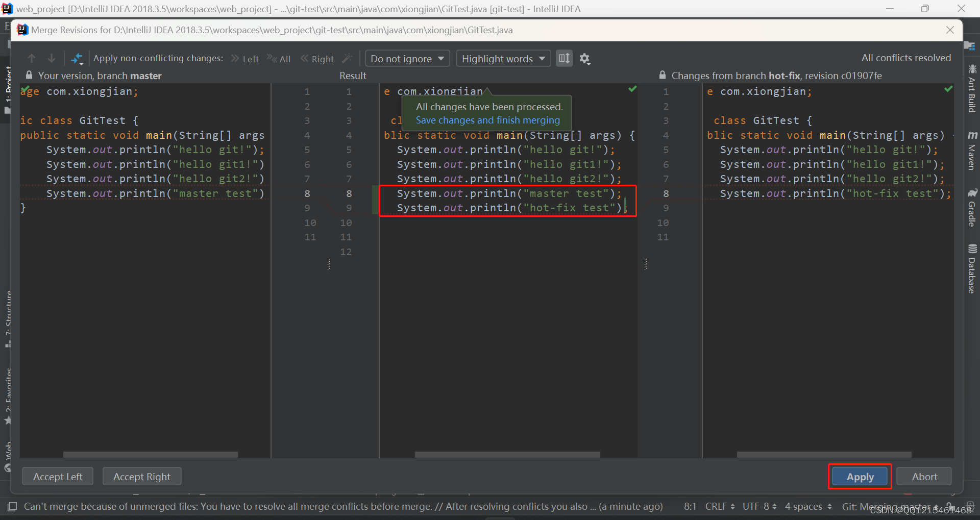Go to previous difference arrow
The height and width of the screenshot is (520, 980).
[x=32, y=58]
